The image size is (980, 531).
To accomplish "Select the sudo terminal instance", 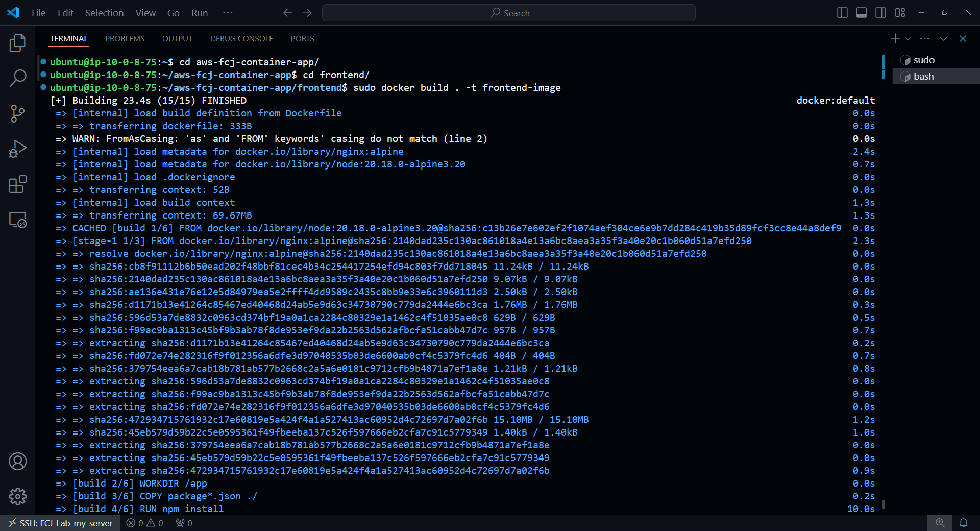I will pyautogui.click(x=936, y=60).
